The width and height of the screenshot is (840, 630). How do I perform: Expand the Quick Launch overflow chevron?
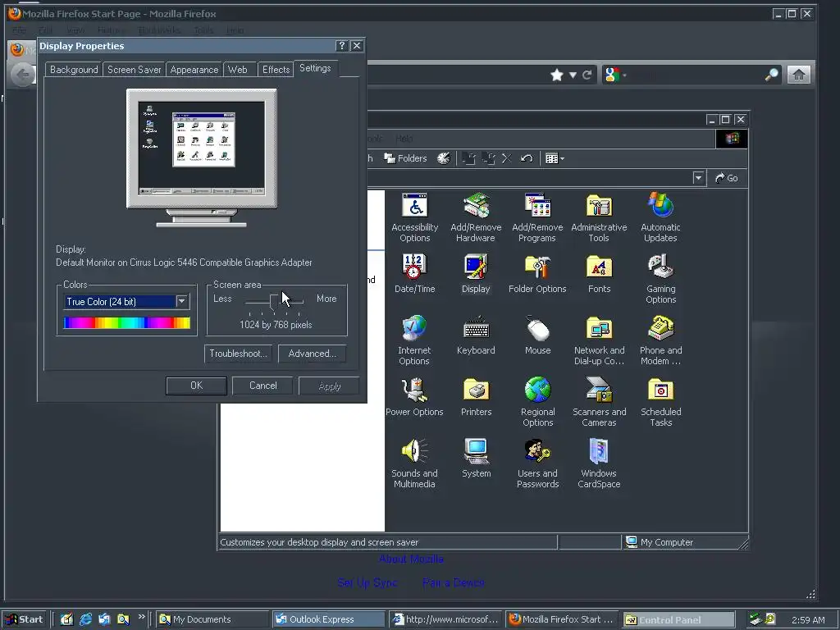pyautogui.click(x=141, y=617)
